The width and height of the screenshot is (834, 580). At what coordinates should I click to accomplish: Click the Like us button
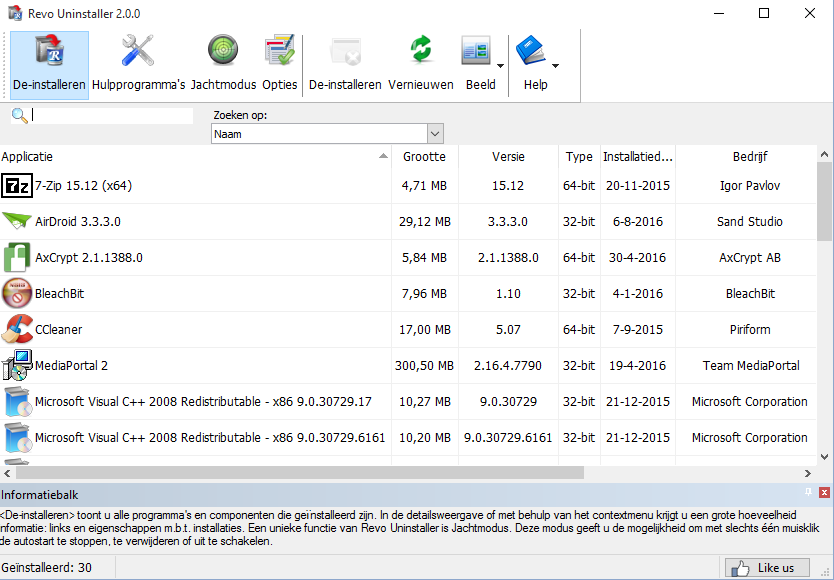point(767,568)
